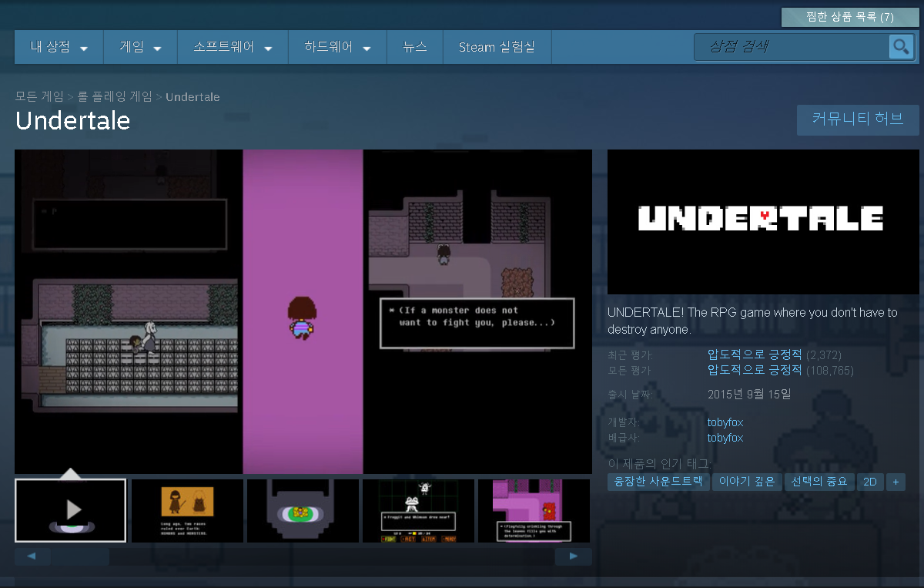This screenshot has height=588, width=924.
Task: Click the UNDERTALE logo header image
Action: point(763,222)
